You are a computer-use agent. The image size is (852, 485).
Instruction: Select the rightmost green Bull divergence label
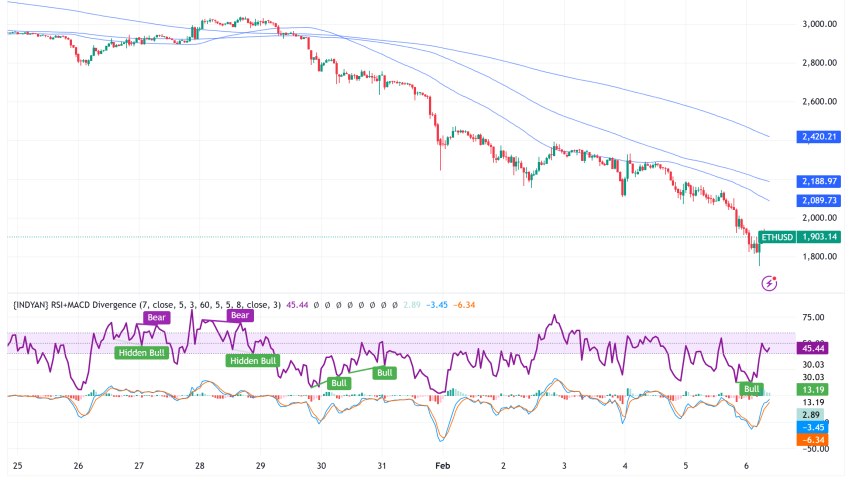(749, 387)
